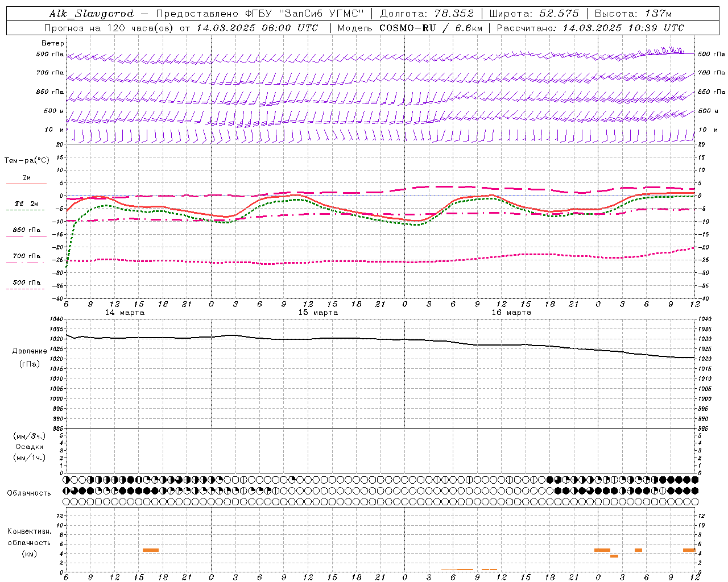The image size is (728, 582).
Task: Click the (гПа) unit under Давление
Action: tap(30, 364)
